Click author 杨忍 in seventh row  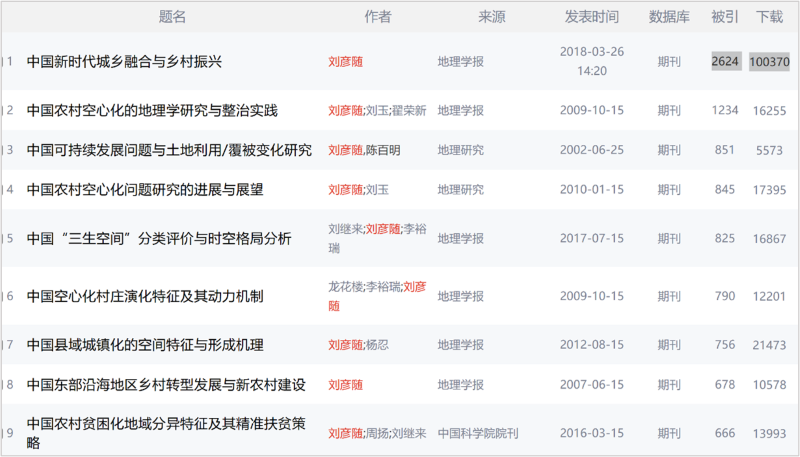[x=377, y=345]
